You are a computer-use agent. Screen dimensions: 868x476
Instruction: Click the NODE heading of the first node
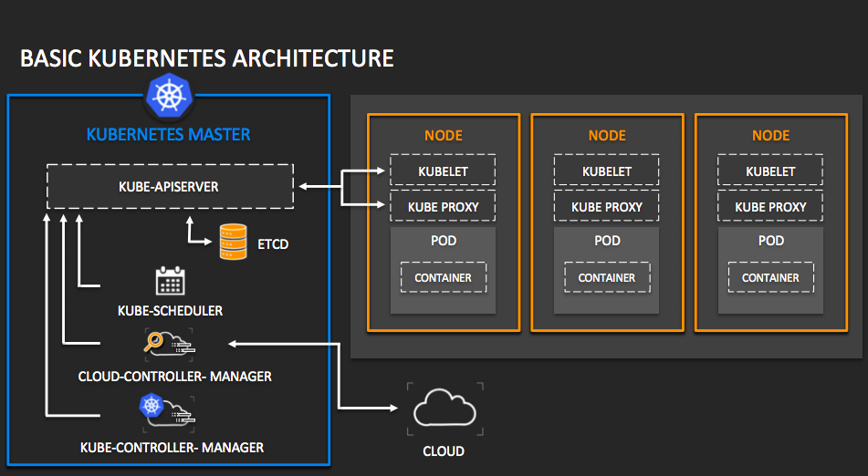pos(444,136)
